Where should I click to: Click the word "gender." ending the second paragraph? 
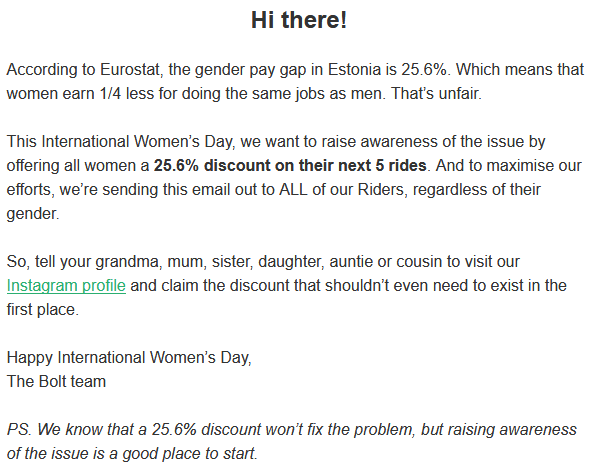pos(33,214)
